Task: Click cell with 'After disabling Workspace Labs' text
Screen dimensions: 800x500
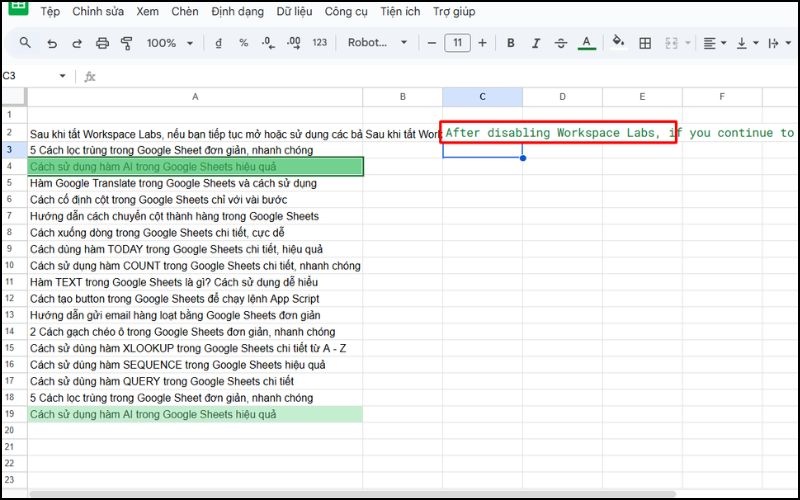Action: tap(482, 133)
